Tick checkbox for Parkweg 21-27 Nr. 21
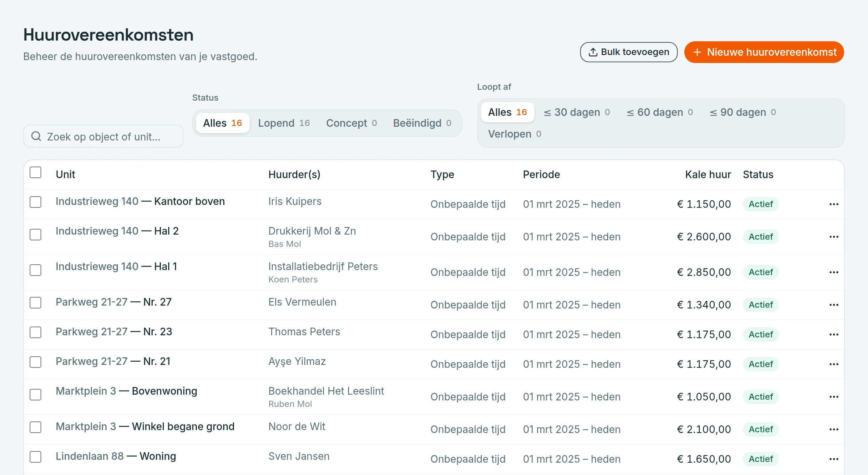Screen dimensions: 868x475 35,362
